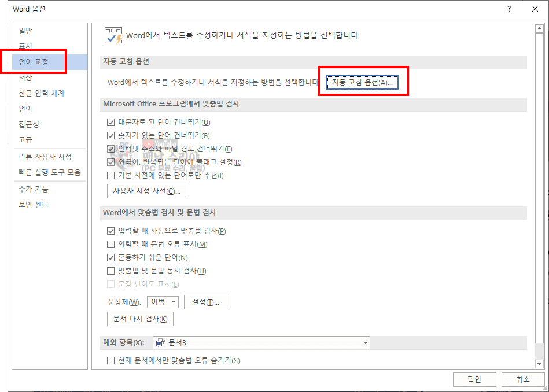Open 자동 고침 옵션 button

pos(362,82)
